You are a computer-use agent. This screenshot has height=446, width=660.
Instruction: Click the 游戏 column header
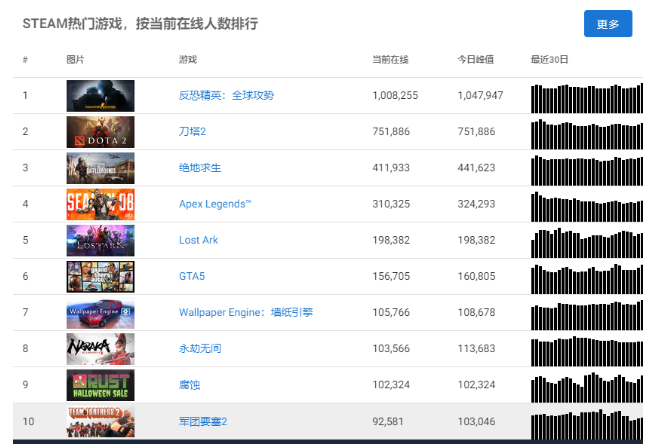188,60
